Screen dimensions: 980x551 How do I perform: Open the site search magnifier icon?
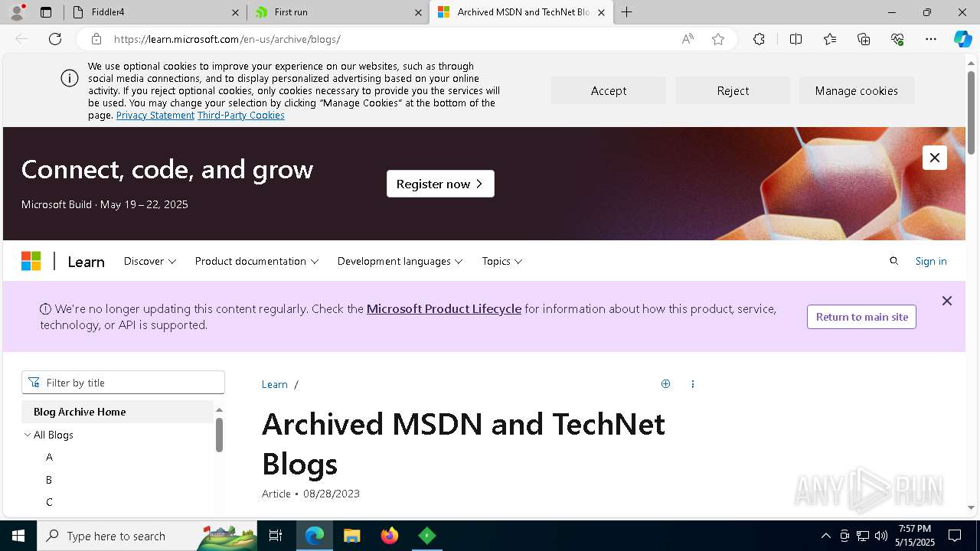893,261
